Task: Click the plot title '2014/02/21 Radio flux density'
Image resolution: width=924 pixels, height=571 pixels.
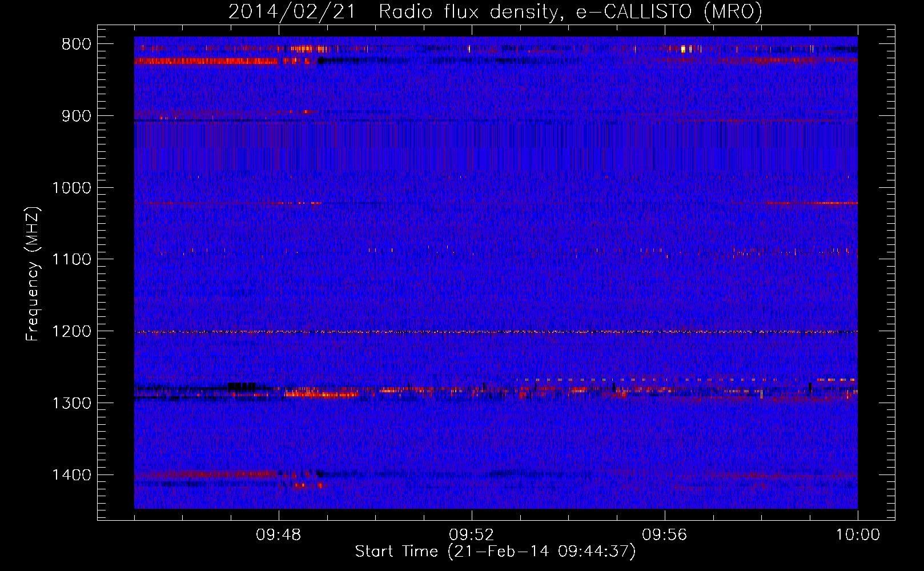Action: coord(393,12)
